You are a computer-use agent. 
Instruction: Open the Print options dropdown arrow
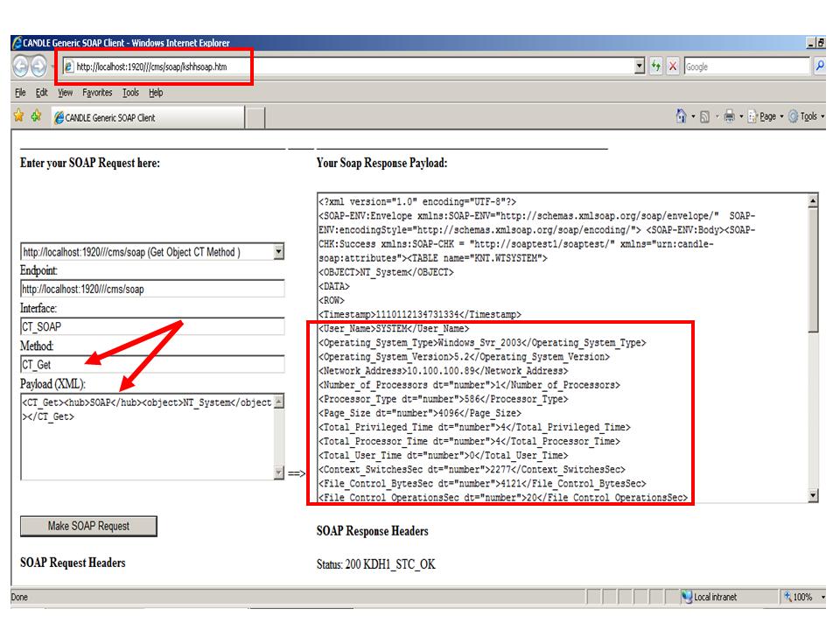coord(741,116)
